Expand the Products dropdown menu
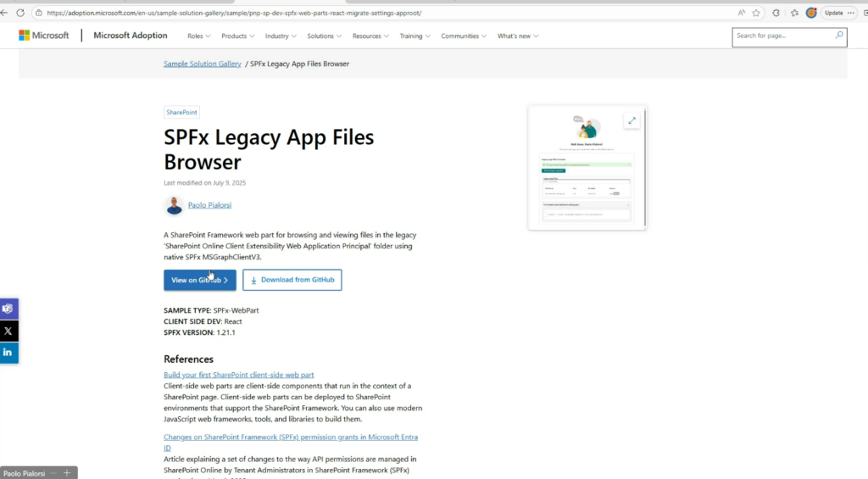This screenshot has height=479, width=868. (238, 36)
